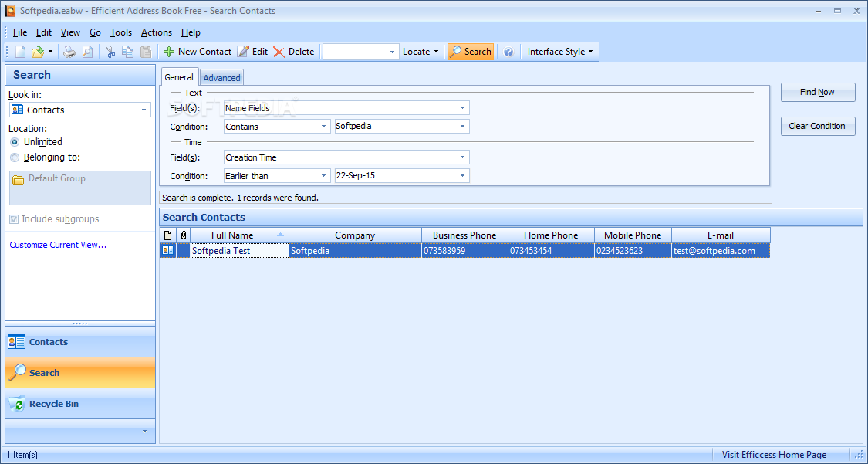Open the Actions menu
Viewport: 868px width, 464px height.
156,32
